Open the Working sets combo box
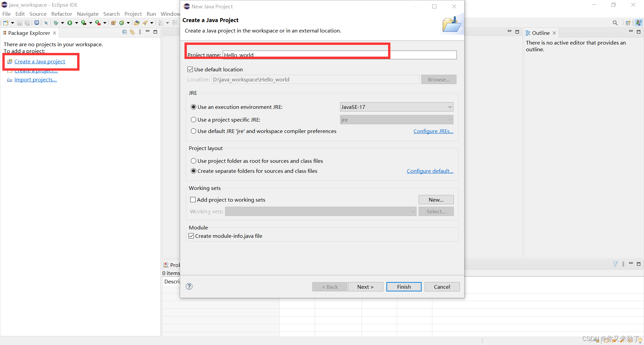The height and width of the screenshot is (345, 644). pyautogui.click(x=321, y=211)
